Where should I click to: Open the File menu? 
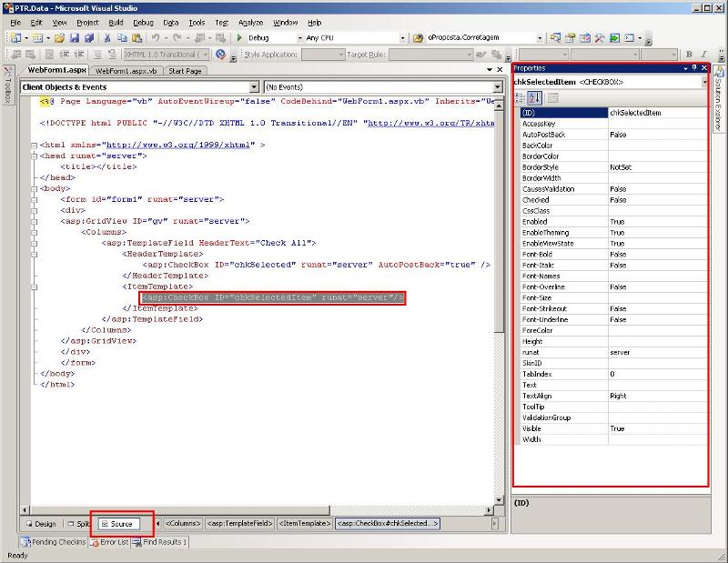(x=15, y=22)
